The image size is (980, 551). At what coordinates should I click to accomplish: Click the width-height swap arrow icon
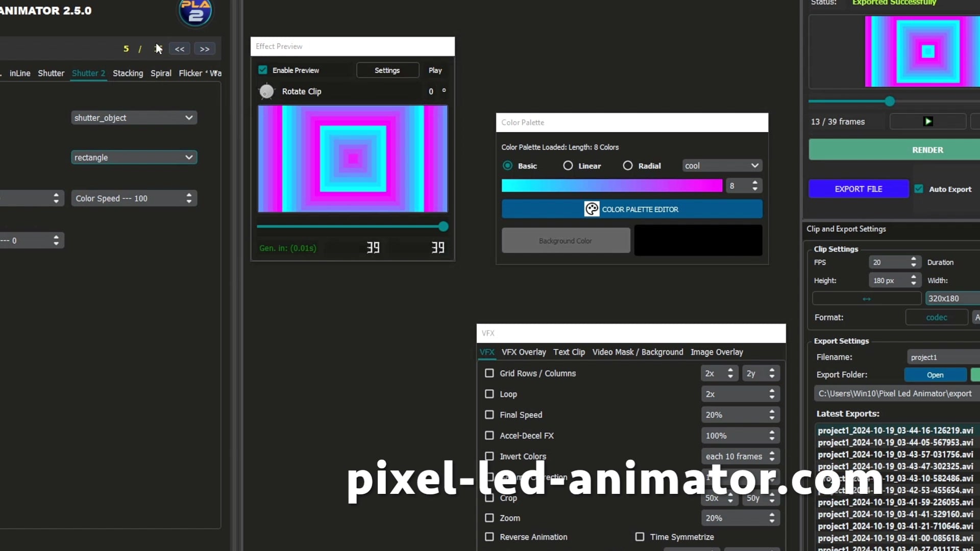tap(866, 298)
